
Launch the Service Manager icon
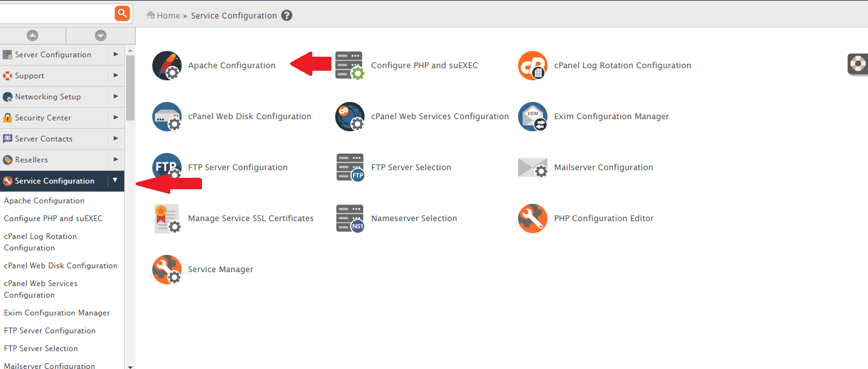click(x=167, y=270)
